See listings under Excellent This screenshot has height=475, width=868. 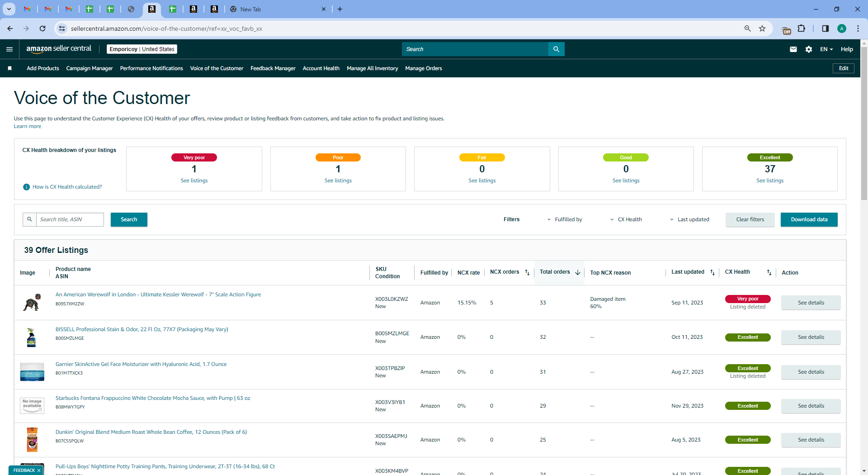point(770,180)
